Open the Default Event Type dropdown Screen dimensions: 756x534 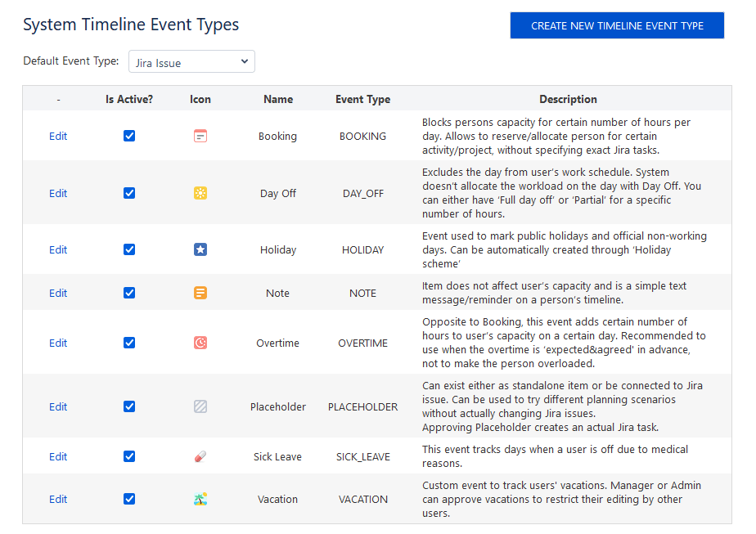[x=191, y=61]
